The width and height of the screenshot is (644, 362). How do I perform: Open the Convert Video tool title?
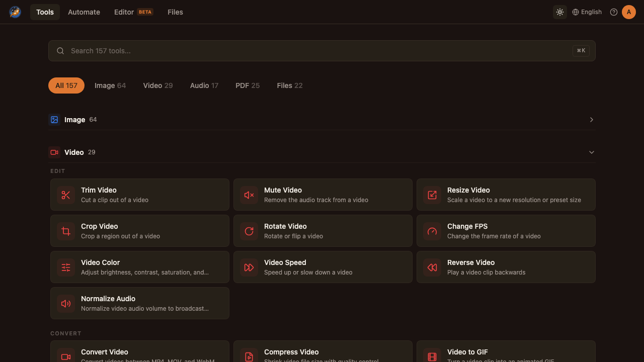click(105, 352)
